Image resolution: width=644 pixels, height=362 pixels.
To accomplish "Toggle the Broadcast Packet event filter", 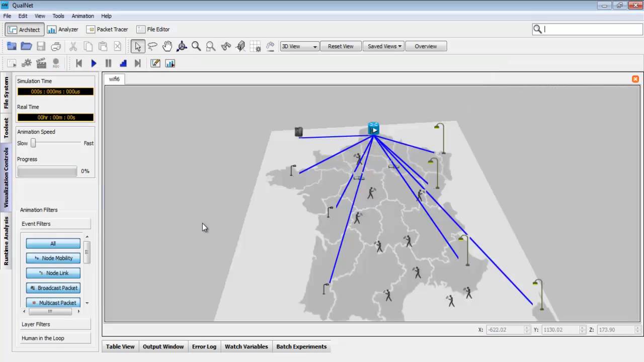I will [53, 288].
